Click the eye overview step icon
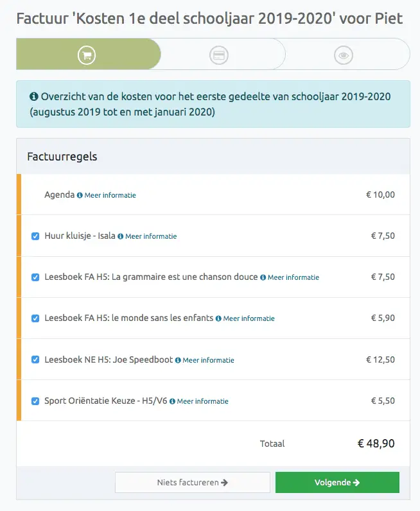 (344, 55)
